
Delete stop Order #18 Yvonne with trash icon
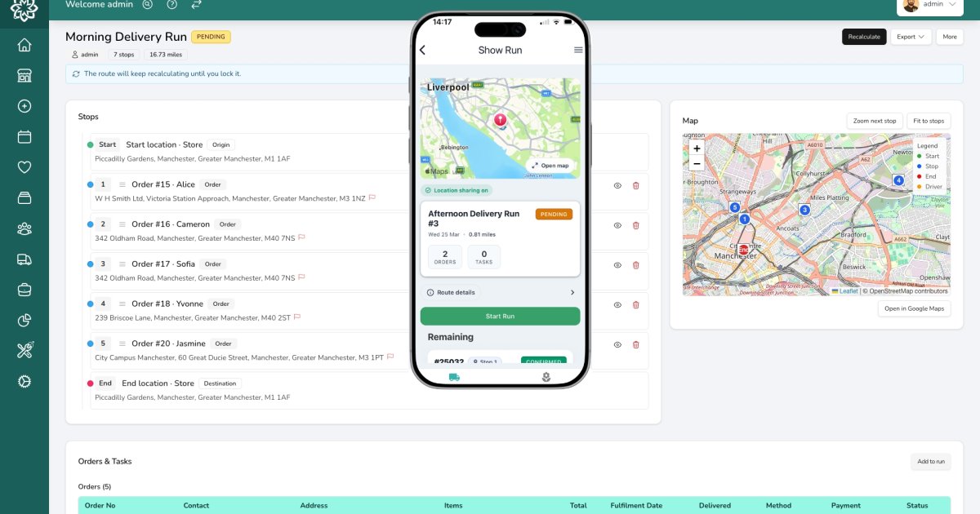(x=636, y=305)
